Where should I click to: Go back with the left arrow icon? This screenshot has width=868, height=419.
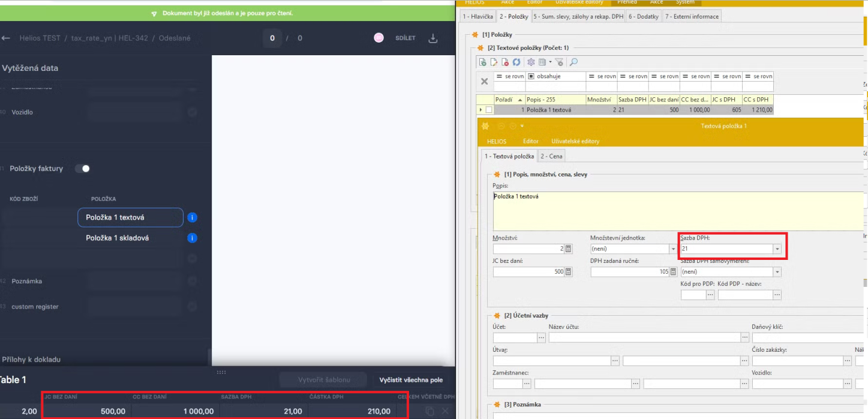click(x=6, y=38)
